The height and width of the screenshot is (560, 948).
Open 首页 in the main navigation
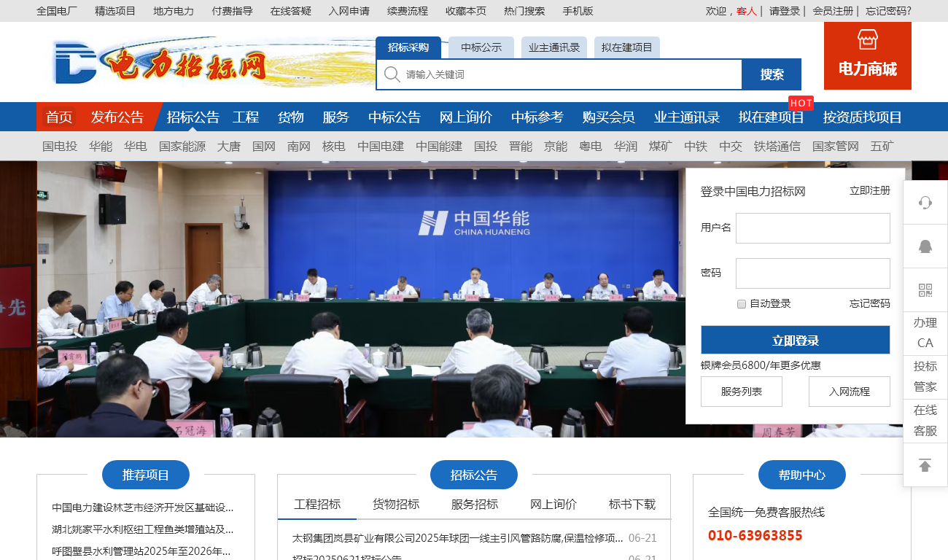(59, 117)
